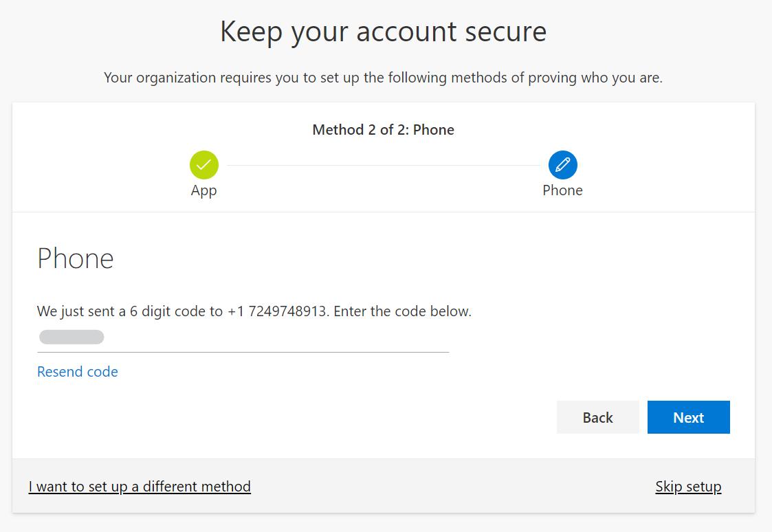
Task: Click the green checkmark App step icon
Action: (x=204, y=165)
